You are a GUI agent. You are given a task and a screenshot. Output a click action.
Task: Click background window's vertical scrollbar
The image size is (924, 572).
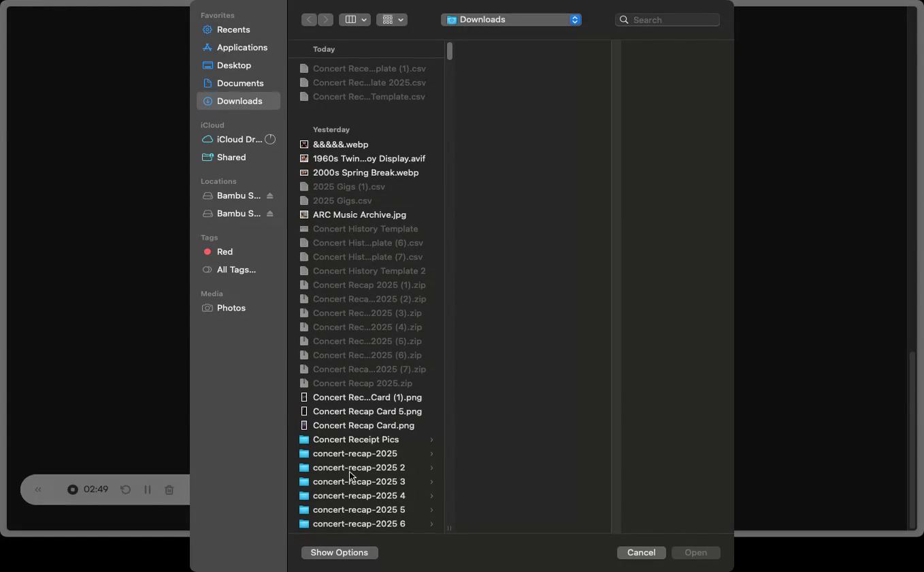coord(913,439)
